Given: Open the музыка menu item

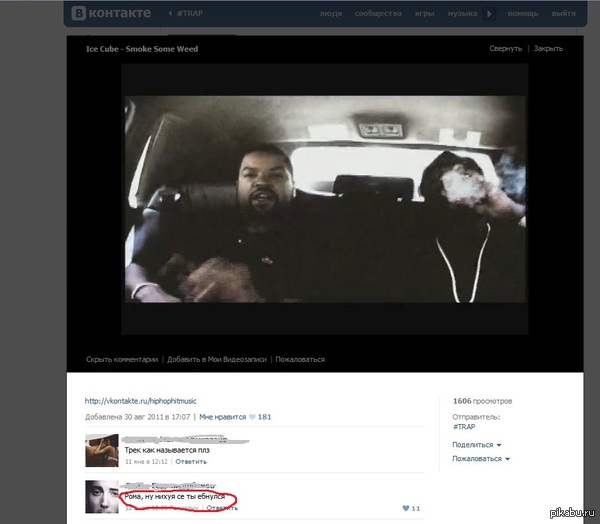Looking at the screenshot, I should coord(462,14).
